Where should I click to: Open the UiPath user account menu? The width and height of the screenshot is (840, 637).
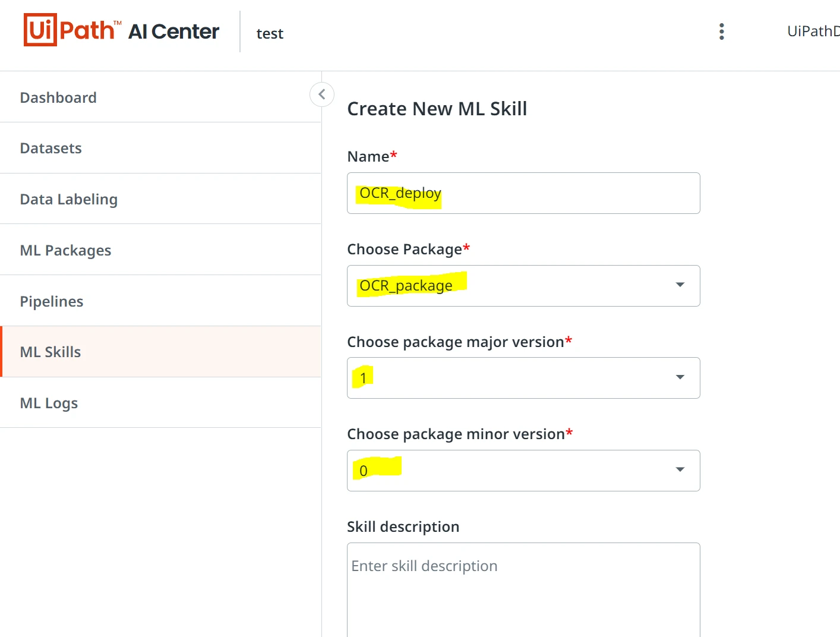[x=813, y=31]
